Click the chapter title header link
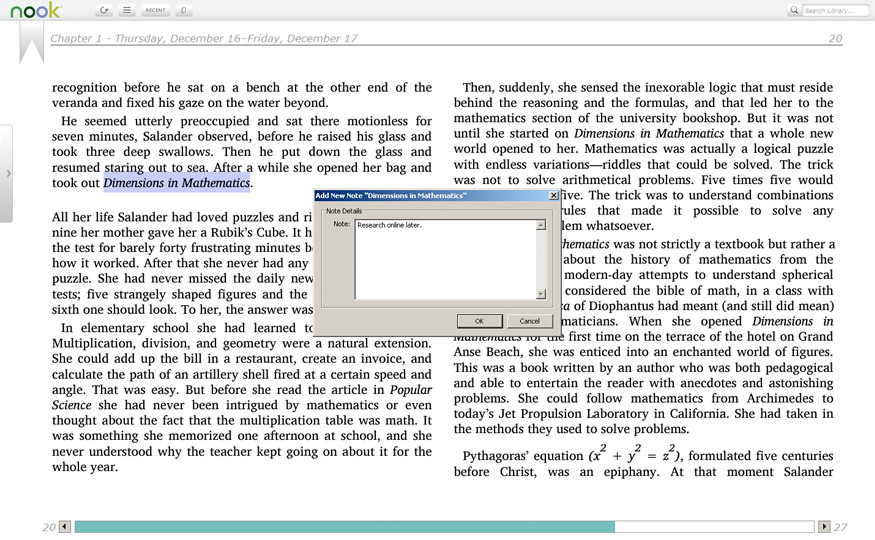875x540 pixels. coord(204,38)
